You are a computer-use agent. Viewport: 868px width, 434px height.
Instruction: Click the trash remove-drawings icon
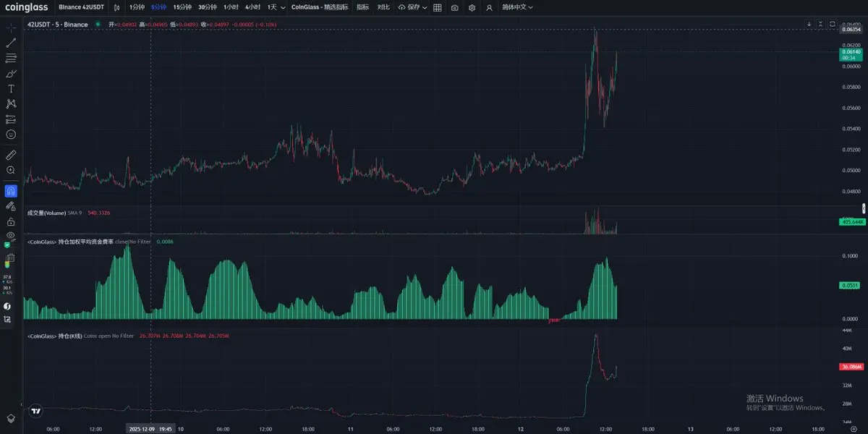[11, 258]
